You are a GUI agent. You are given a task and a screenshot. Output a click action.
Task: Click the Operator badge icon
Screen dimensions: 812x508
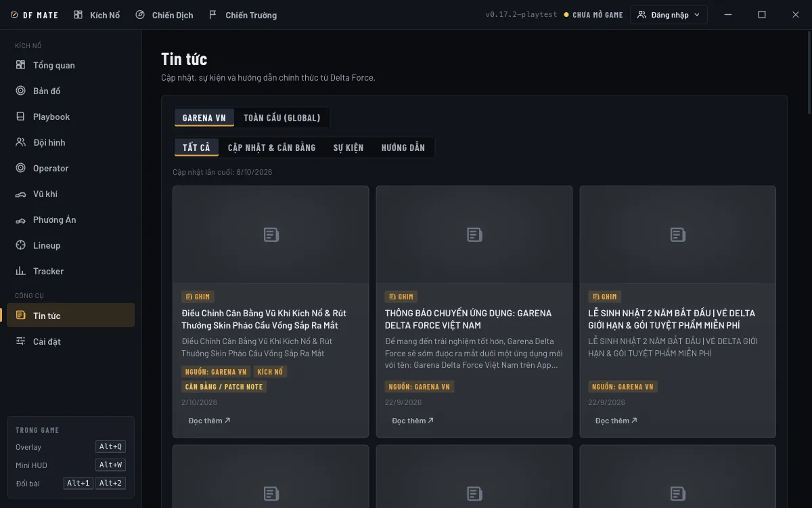(x=20, y=168)
